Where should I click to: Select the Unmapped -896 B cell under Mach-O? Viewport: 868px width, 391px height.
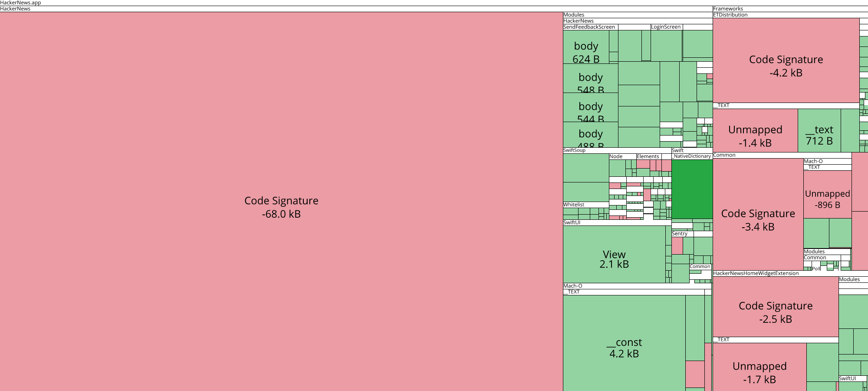(827, 198)
